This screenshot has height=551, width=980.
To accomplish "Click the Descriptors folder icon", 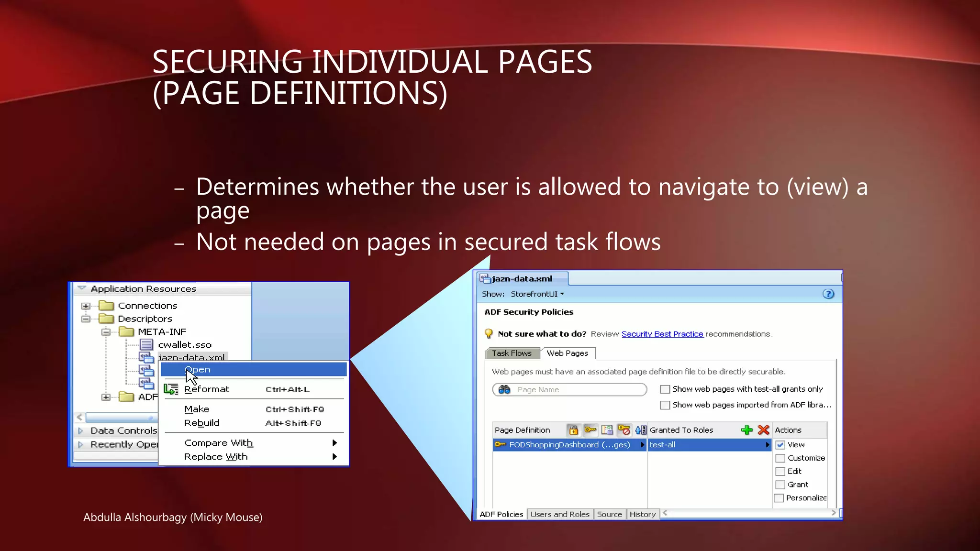I will point(106,319).
